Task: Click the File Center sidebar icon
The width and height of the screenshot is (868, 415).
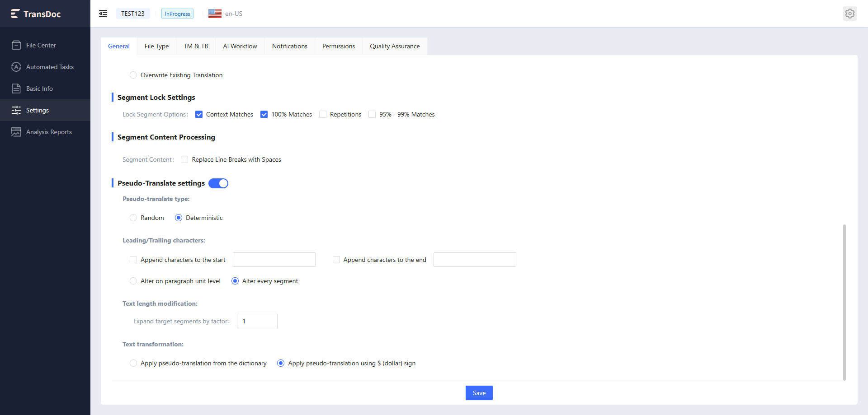Action: pyautogui.click(x=16, y=45)
